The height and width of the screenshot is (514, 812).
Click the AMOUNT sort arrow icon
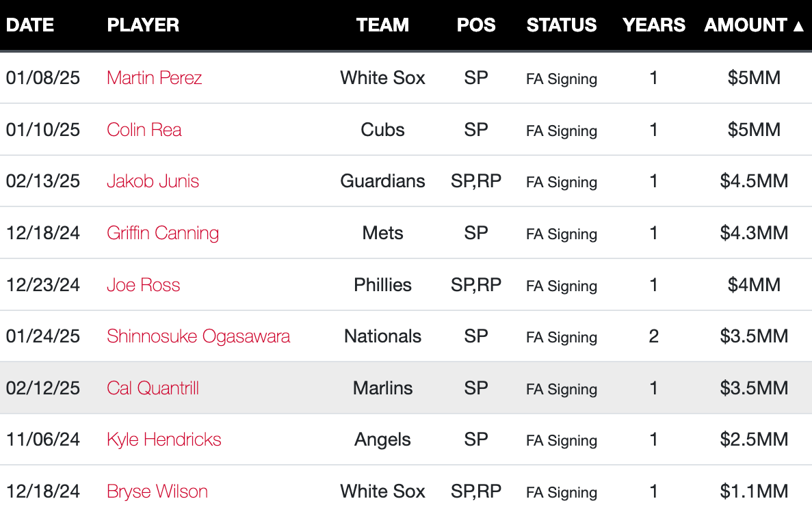[799, 26]
